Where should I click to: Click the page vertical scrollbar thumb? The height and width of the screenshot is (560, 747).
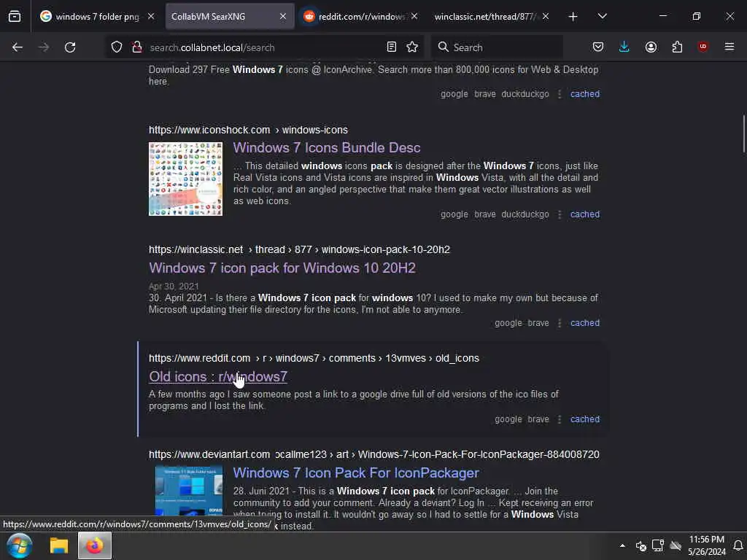(x=744, y=133)
